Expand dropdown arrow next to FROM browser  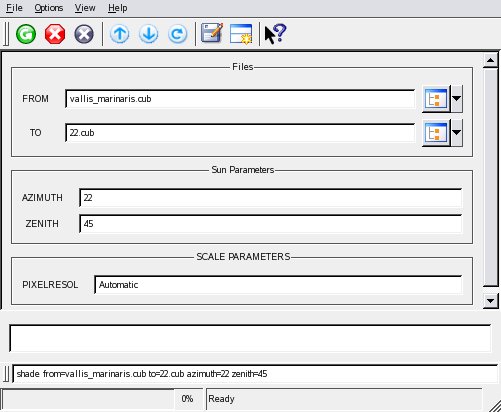(457, 99)
